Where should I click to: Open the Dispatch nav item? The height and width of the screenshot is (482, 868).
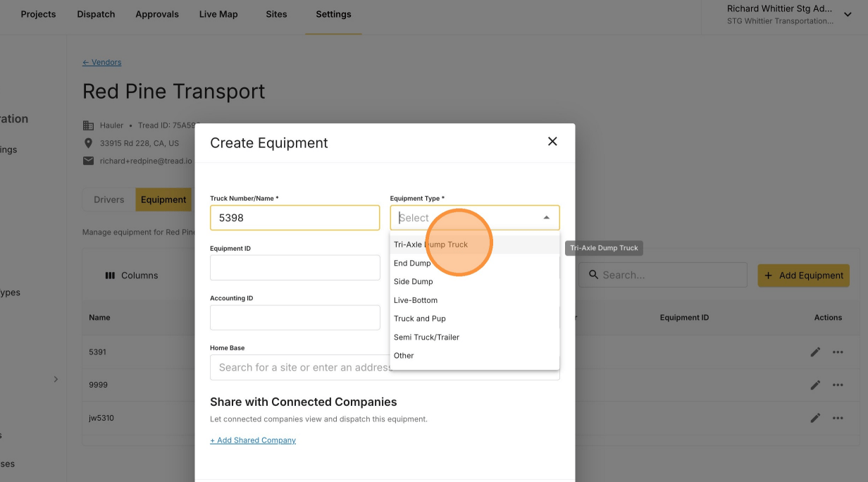coord(96,14)
